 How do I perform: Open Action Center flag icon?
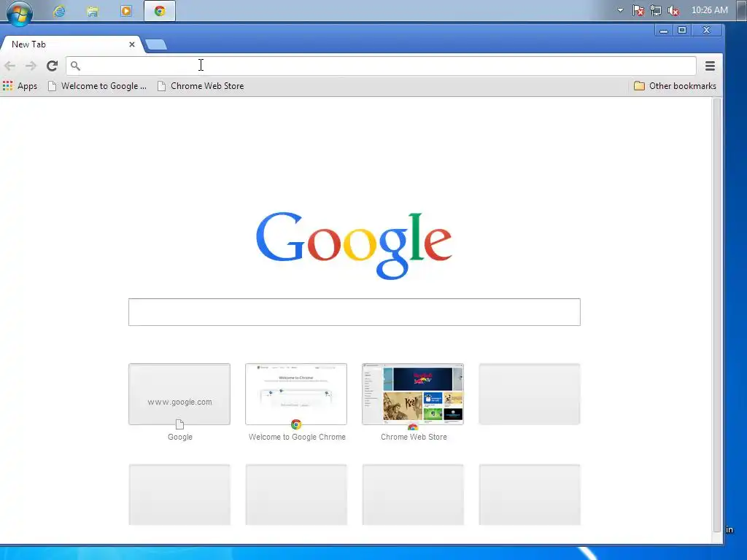638,10
